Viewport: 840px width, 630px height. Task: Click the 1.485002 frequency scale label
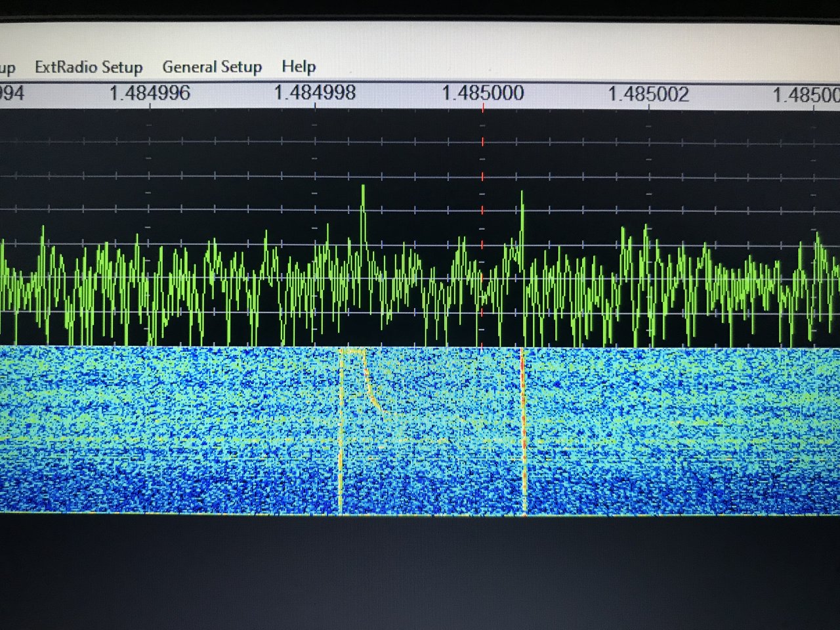click(648, 94)
